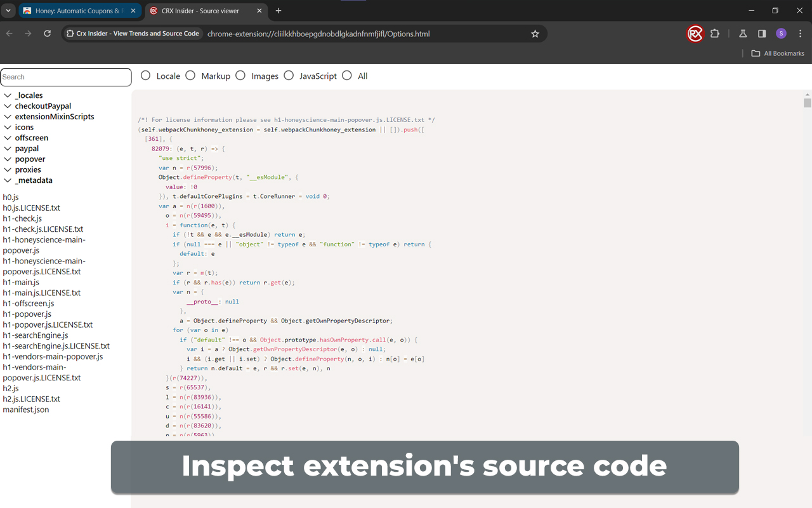Close the CRX Insider Source viewer tab
This screenshot has width=812, height=508.
(259, 11)
